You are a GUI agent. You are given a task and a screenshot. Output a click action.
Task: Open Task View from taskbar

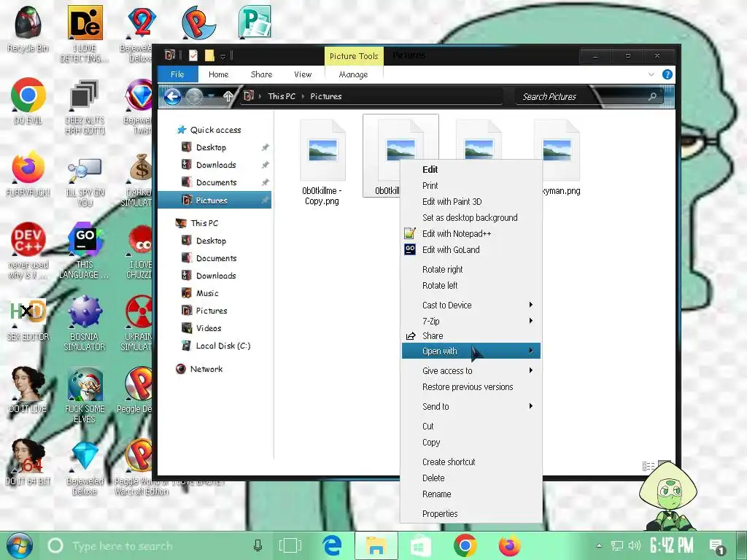pyautogui.click(x=290, y=545)
